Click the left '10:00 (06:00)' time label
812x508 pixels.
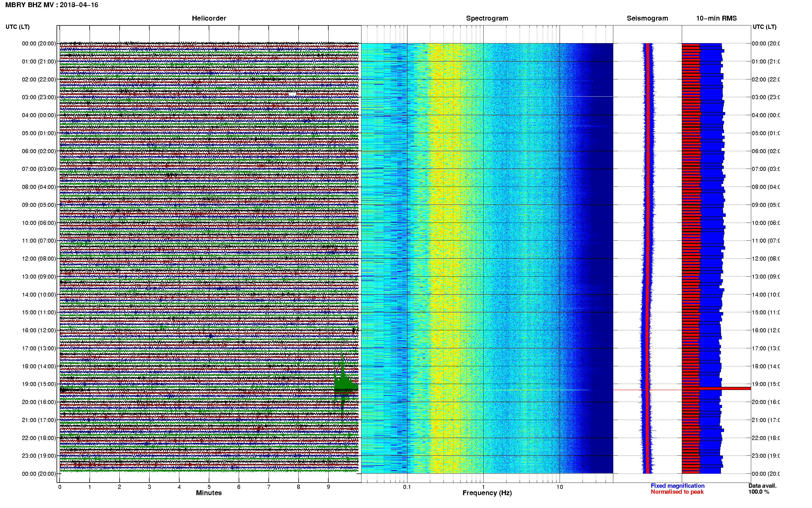(39, 223)
